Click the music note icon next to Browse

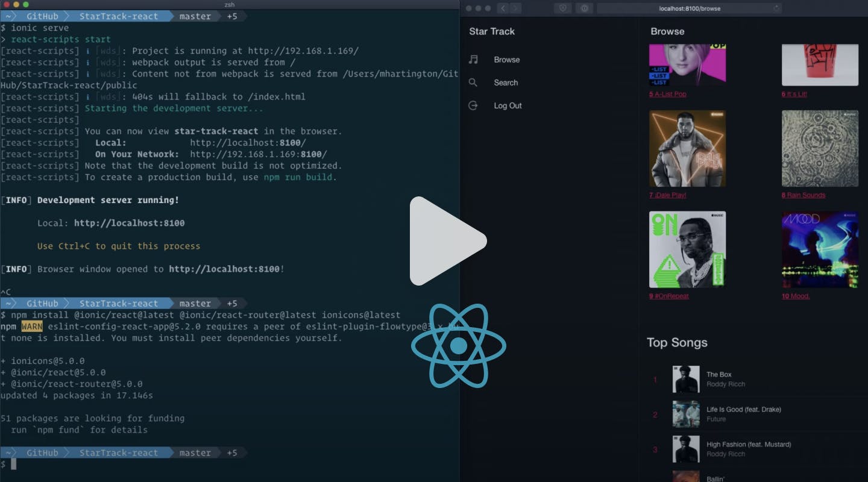pyautogui.click(x=474, y=60)
